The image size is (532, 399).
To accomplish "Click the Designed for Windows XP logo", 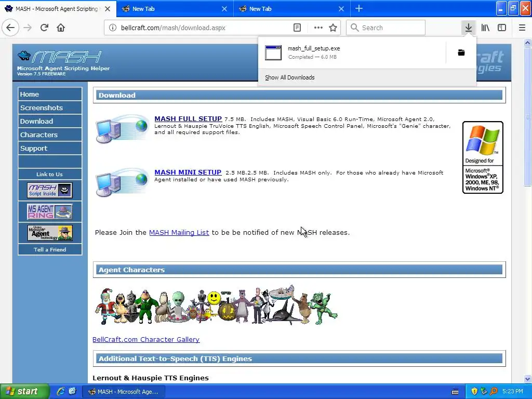I will pos(483,157).
